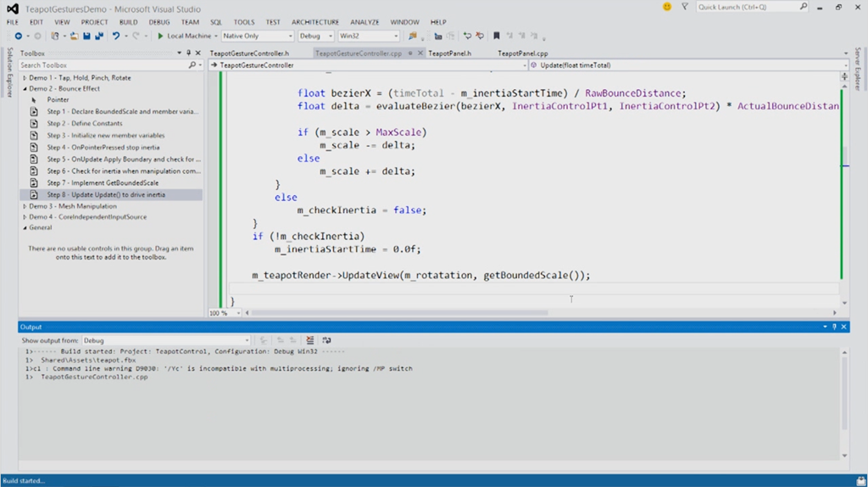Toggle auto-hide pin on the Toolbox panel
868x487 pixels.
tap(188, 53)
